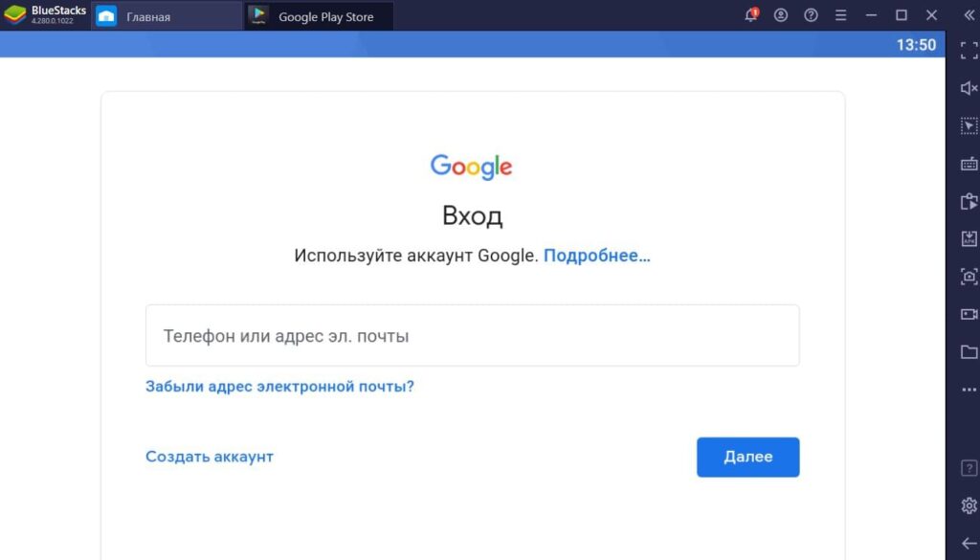Click the Телефон или адрес эл. почты field
Screen dimensions: 980x560
(x=472, y=336)
